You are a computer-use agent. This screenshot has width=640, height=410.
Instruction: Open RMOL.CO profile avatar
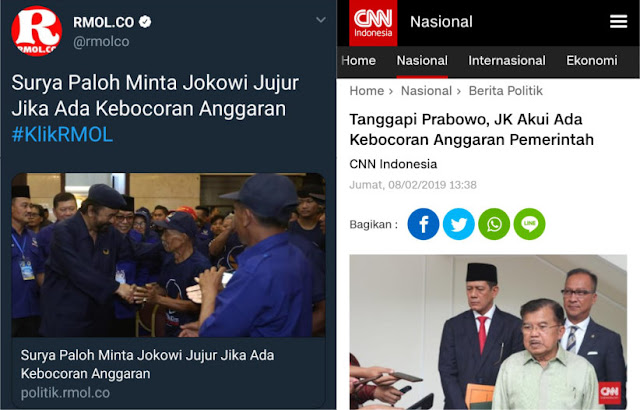[37, 31]
